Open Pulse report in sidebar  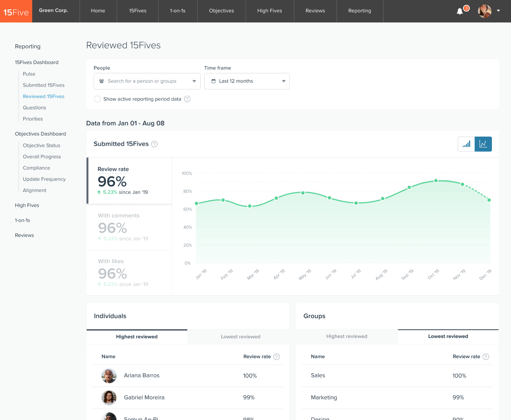click(29, 74)
